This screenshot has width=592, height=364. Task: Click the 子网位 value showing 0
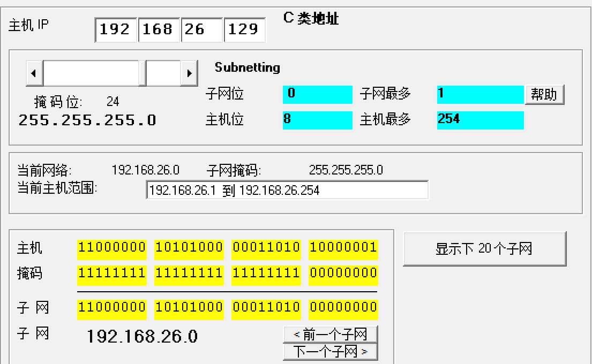[317, 94]
